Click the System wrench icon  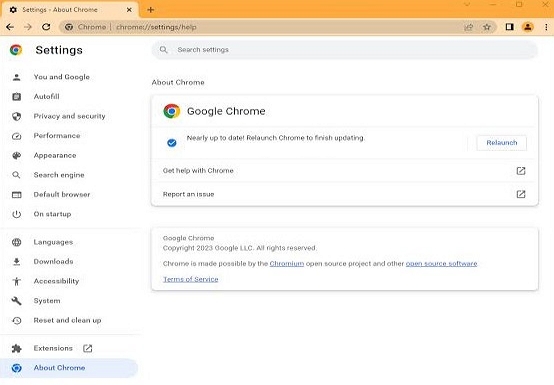pos(17,301)
